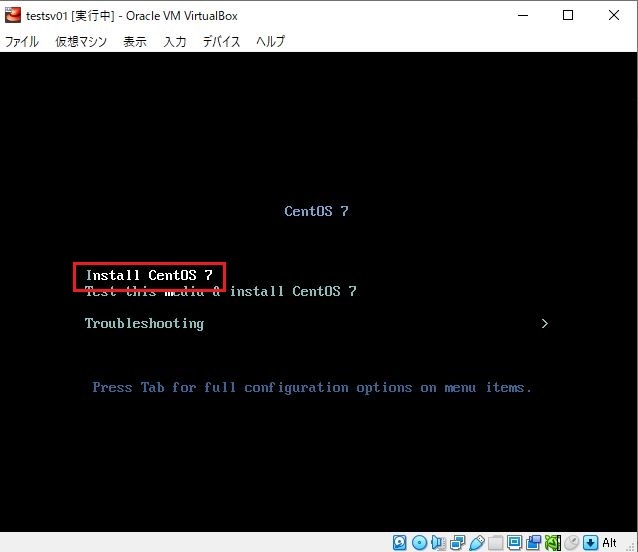Click the host key arrow icon

point(590,542)
